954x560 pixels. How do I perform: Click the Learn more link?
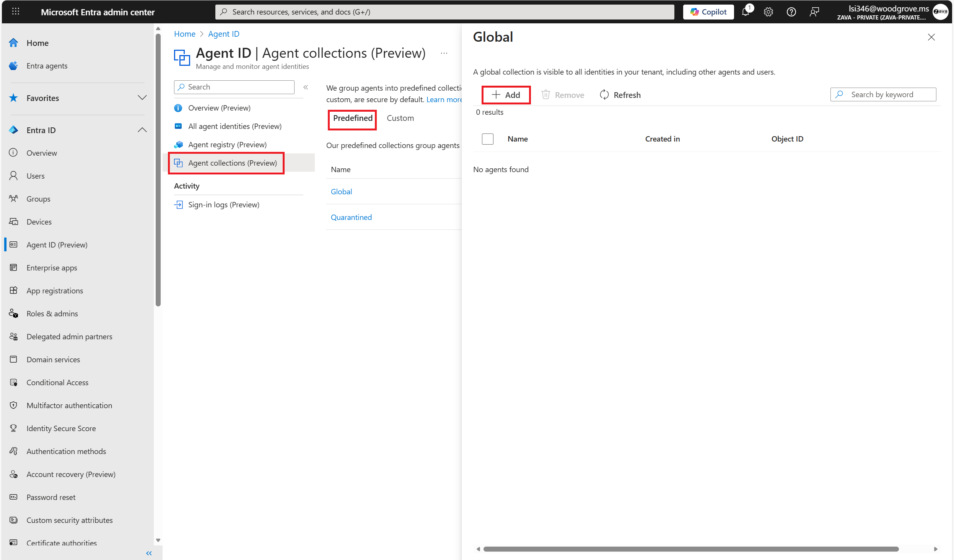pyautogui.click(x=444, y=99)
